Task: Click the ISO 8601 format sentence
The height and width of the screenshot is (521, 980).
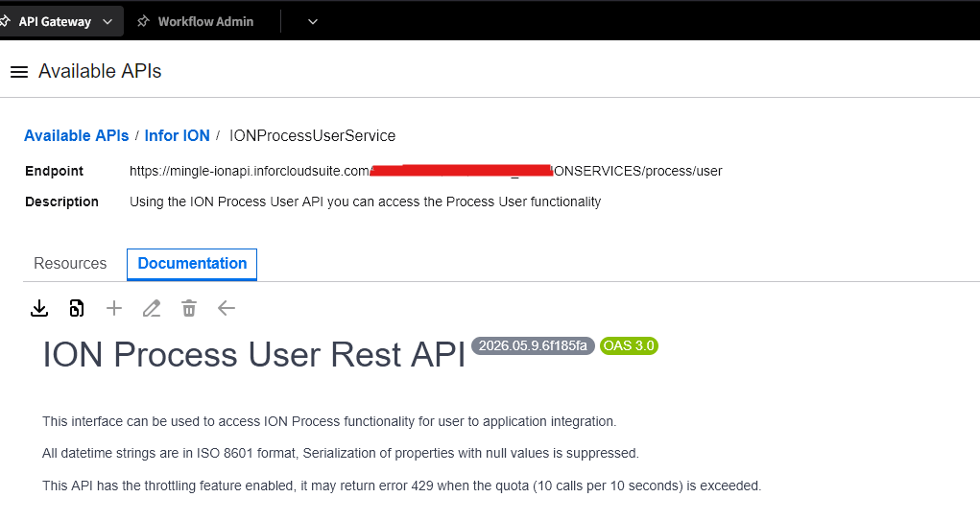Action: pyautogui.click(x=341, y=454)
